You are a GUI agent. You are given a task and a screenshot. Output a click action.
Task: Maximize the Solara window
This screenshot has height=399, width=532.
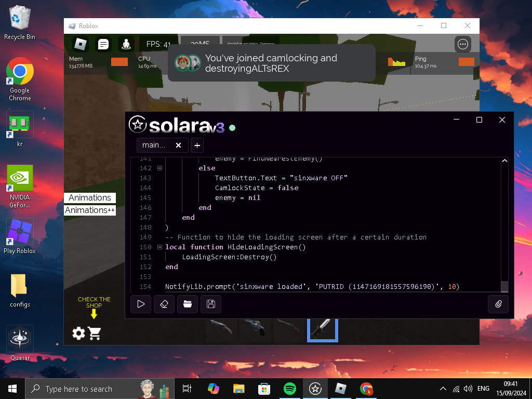point(479,120)
